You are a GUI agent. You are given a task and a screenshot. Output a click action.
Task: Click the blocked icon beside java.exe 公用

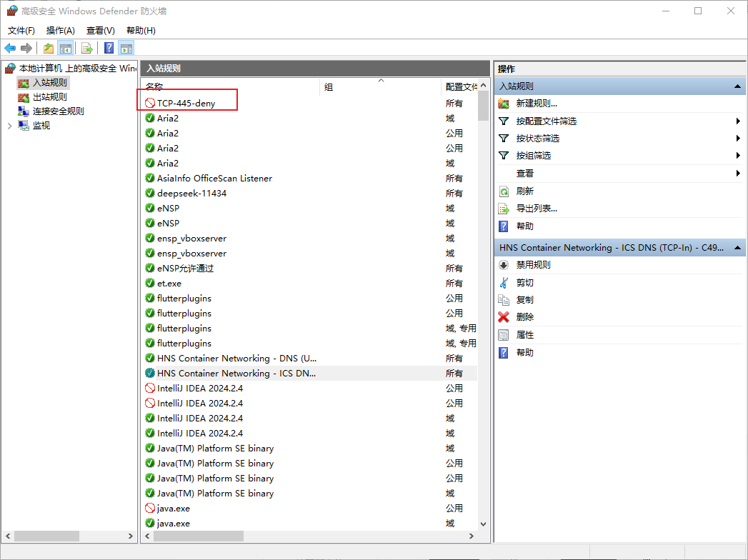click(150, 508)
